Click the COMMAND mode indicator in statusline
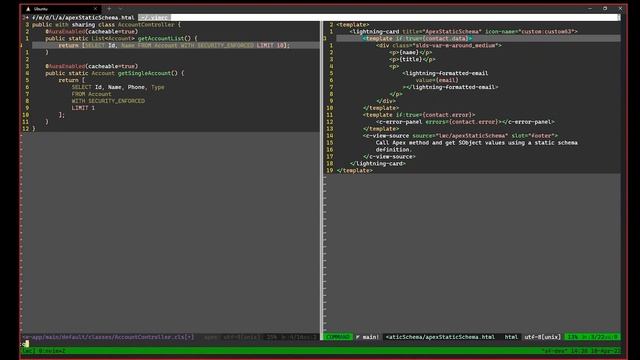Viewport: 640px width, 360px height. pos(338,337)
